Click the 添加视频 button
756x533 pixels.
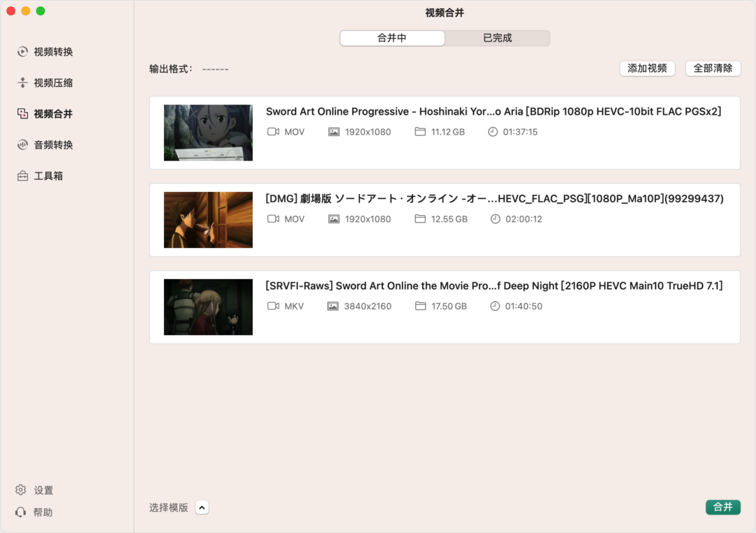tap(647, 68)
